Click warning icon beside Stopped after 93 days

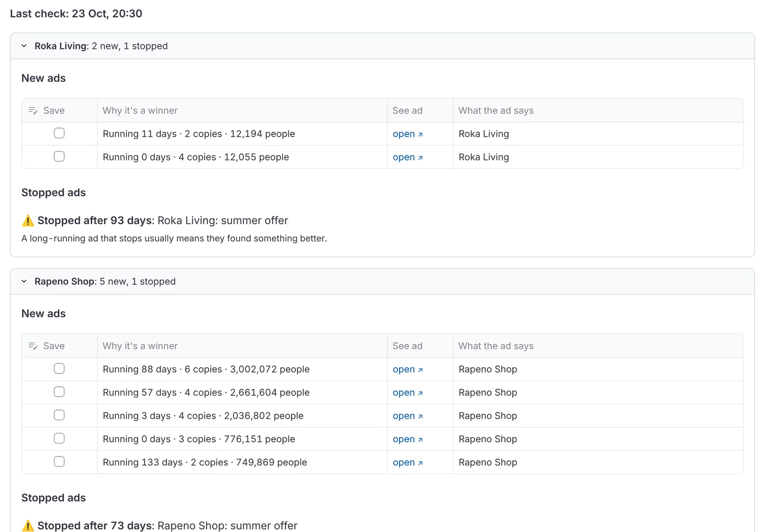(28, 220)
